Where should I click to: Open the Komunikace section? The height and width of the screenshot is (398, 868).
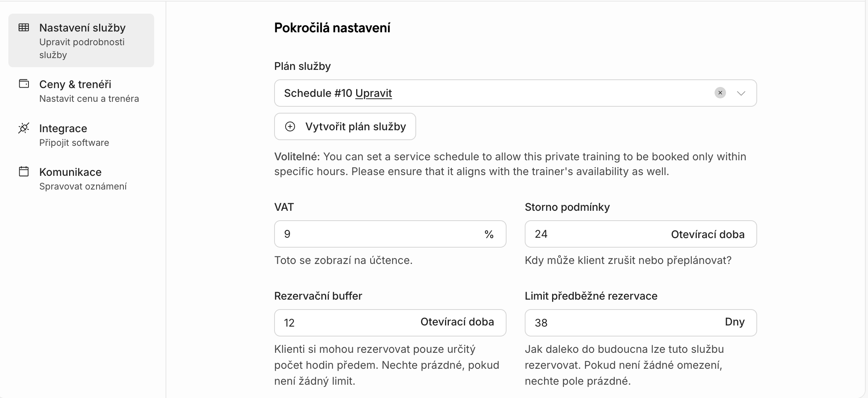click(70, 172)
